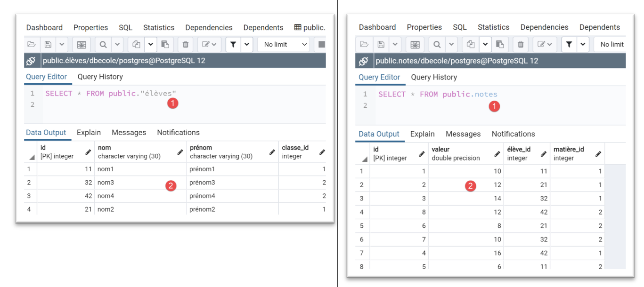Click the save data changes grid icon in notes panel
The image size is (644, 287).
[415, 45]
